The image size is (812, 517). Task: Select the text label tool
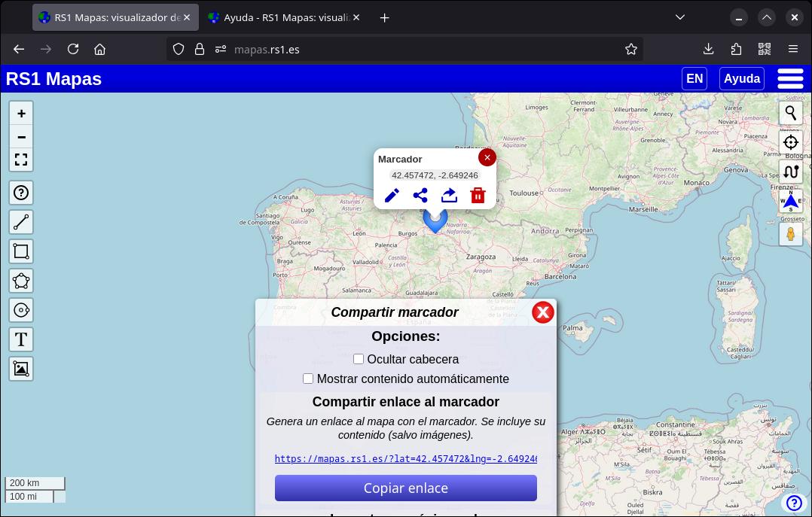tap(21, 339)
